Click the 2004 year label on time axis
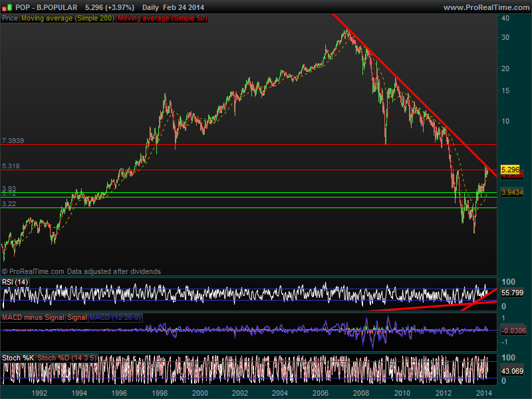Viewport: 532px width, 399px height. (x=280, y=393)
